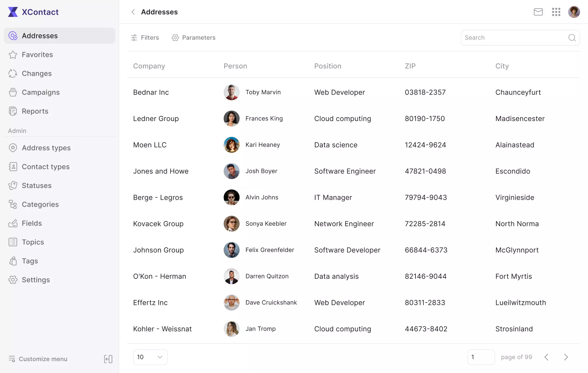Select the Effertz Inc company cell
This screenshot has height=373, width=588.
(x=150, y=303)
